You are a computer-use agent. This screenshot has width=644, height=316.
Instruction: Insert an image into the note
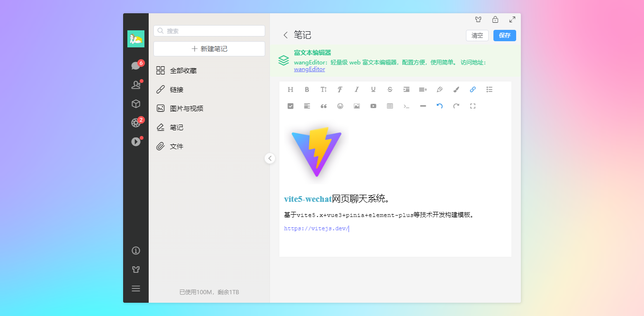357,106
